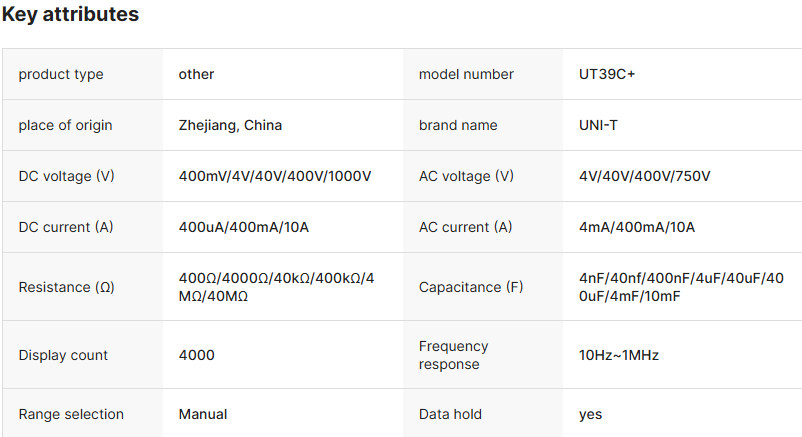Select the Data hold value 'yes'

pos(590,414)
